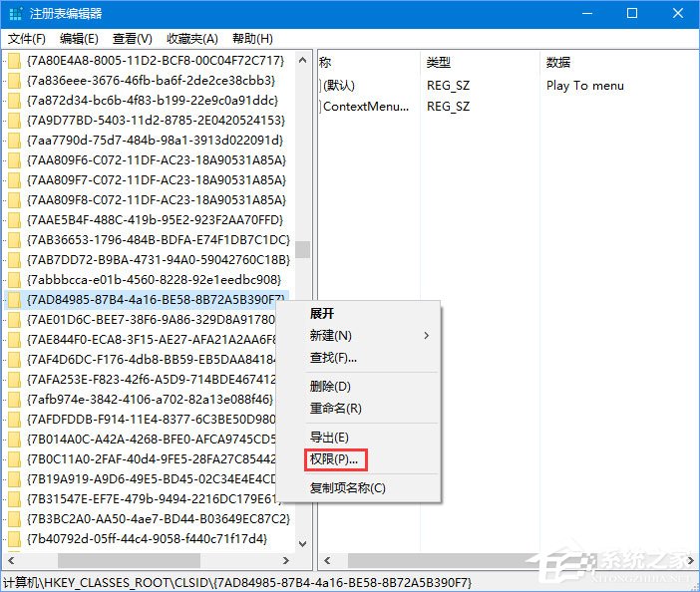Open the 文件(F) menu
This screenshot has height=592, width=700.
click(x=26, y=39)
